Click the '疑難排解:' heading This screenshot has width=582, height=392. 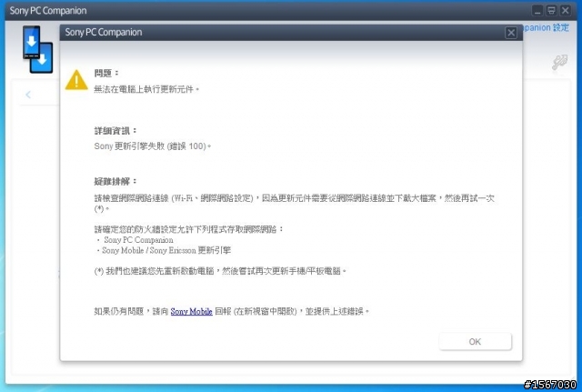[115, 182]
